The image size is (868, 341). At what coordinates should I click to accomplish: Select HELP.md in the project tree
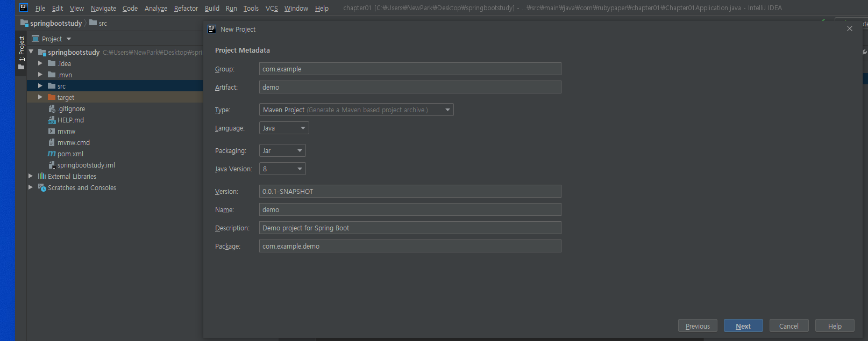70,120
